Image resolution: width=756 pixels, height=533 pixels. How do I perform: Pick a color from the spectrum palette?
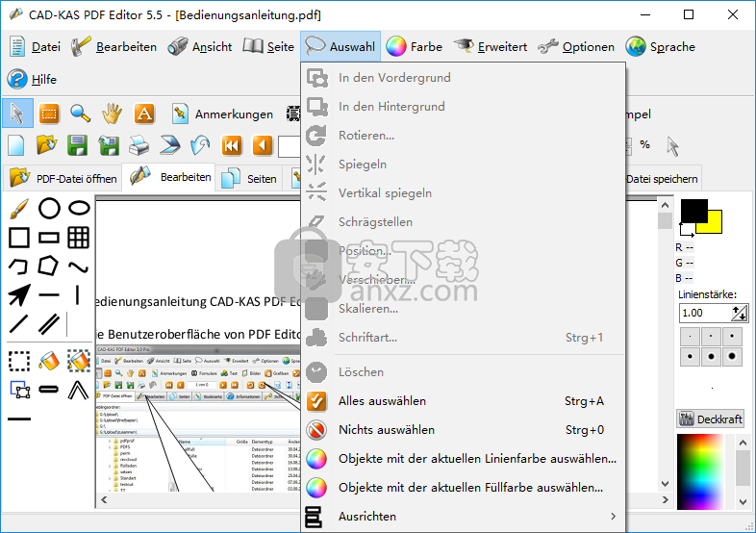coord(700,471)
